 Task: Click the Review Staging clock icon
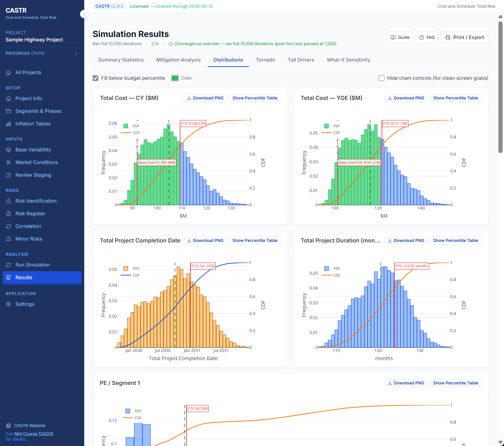click(9, 175)
